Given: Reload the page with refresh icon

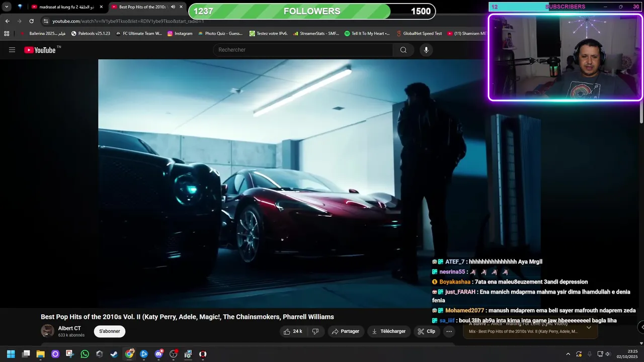Looking at the screenshot, I should tap(31, 21).
